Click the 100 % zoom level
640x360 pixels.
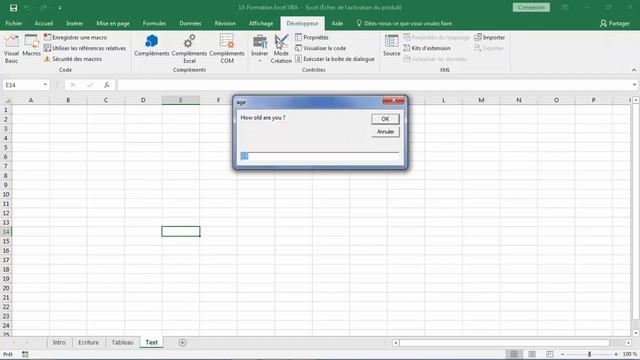630,354
